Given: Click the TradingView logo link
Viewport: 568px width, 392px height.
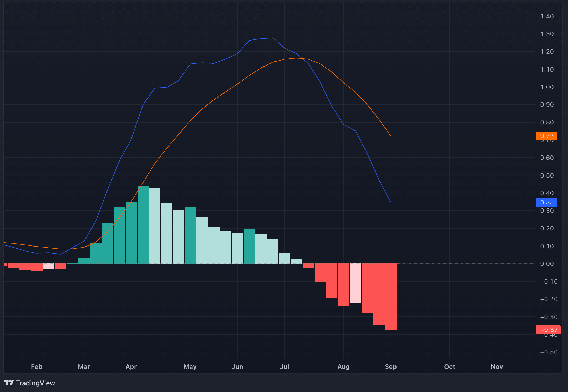Looking at the screenshot, I should click(29, 383).
